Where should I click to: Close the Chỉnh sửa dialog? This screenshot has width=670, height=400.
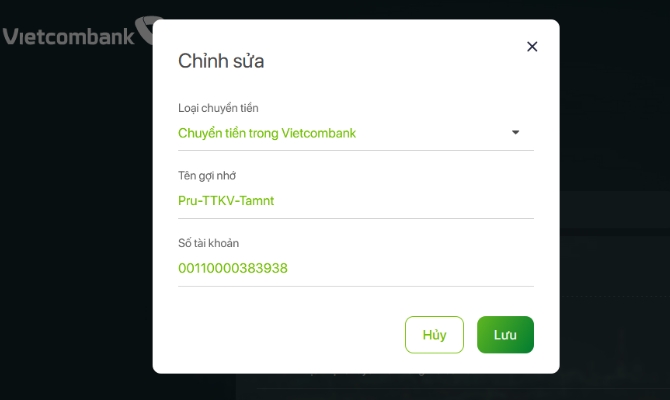click(532, 46)
